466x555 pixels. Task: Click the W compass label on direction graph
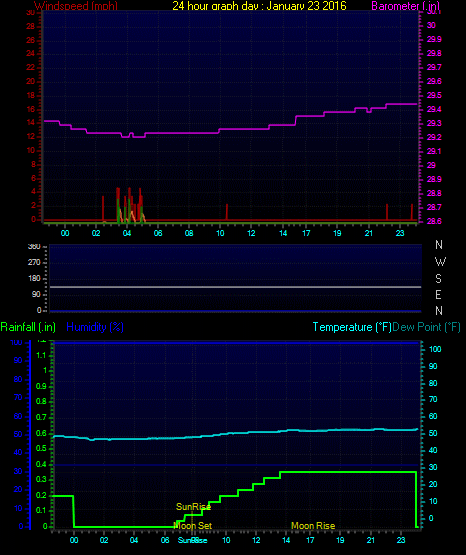click(440, 262)
